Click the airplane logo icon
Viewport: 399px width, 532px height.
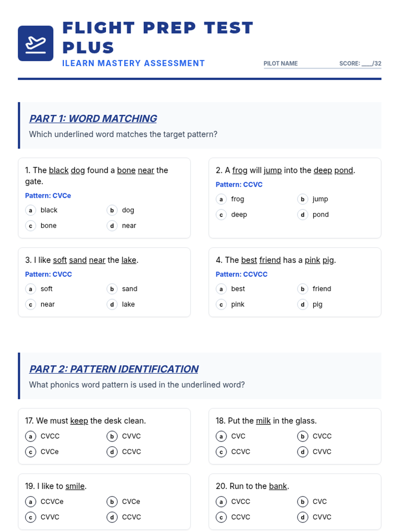[36, 43]
